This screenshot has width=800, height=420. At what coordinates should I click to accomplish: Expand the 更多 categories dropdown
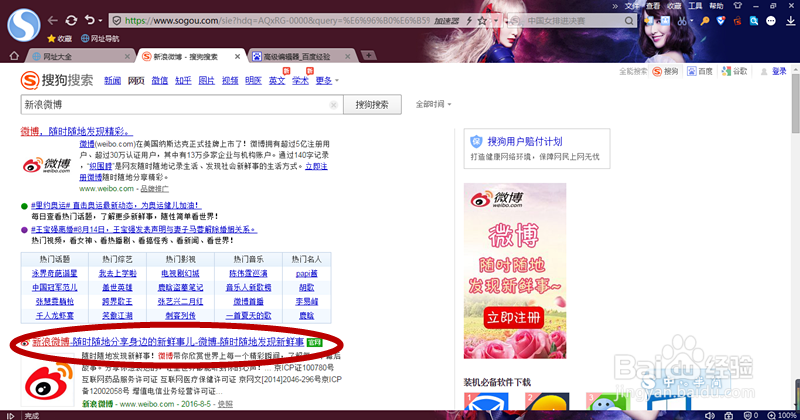click(327, 81)
